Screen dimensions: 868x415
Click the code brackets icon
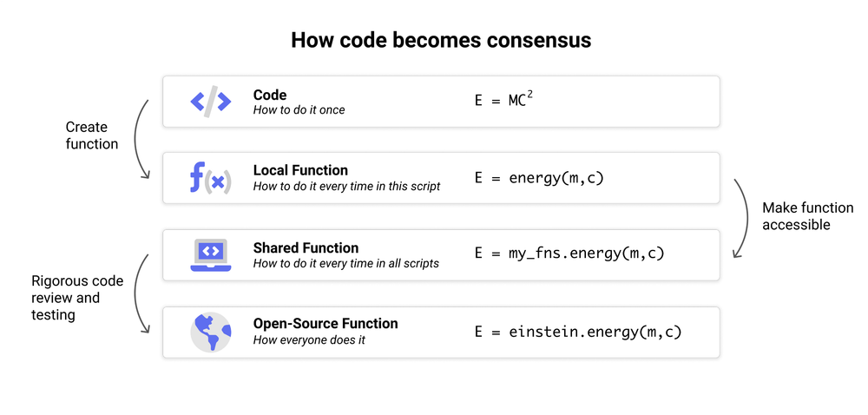click(x=211, y=102)
